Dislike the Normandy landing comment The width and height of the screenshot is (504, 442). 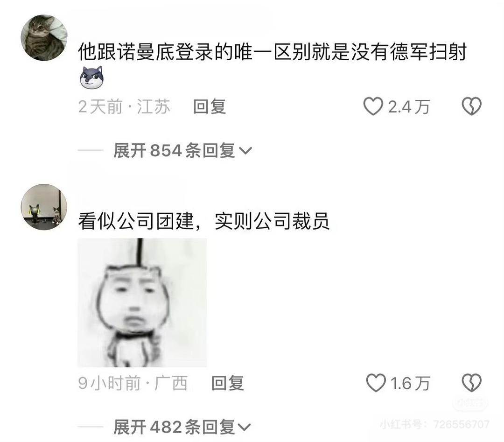point(471,106)
